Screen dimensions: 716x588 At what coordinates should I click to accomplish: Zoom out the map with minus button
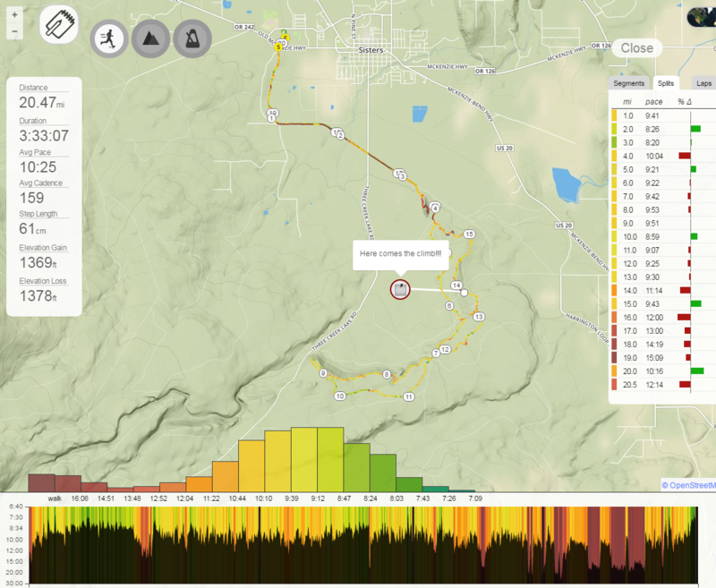click(x=14, y=31)
